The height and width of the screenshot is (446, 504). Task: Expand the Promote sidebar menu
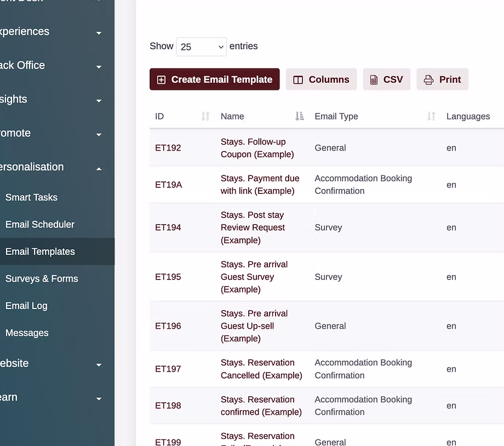[x=99, y=134]
